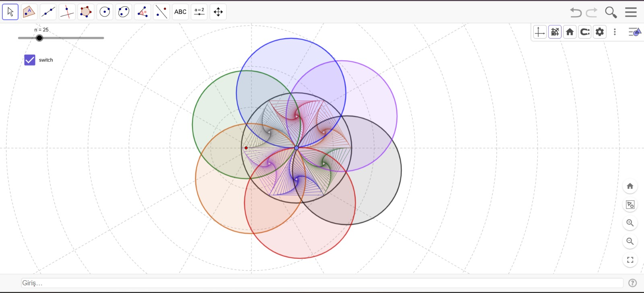Open the search magnifier in the top bar

tap(611, 12)
